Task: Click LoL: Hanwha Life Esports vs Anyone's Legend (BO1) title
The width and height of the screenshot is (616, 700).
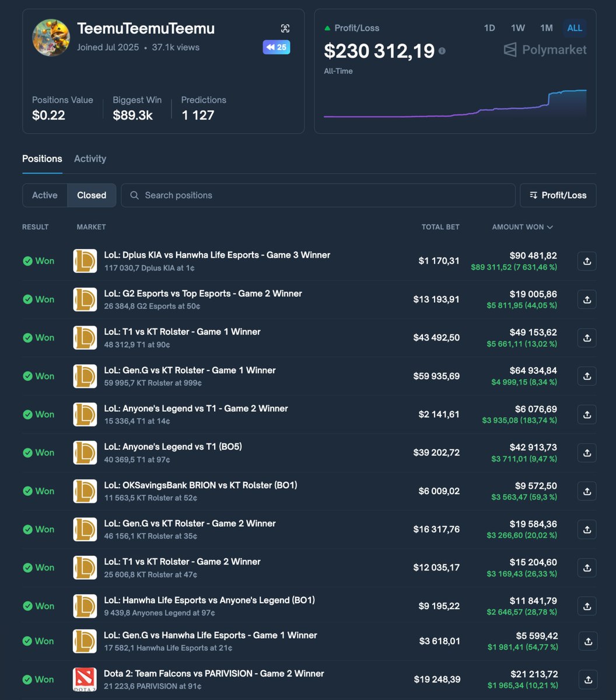Action: tap(209, 600)
